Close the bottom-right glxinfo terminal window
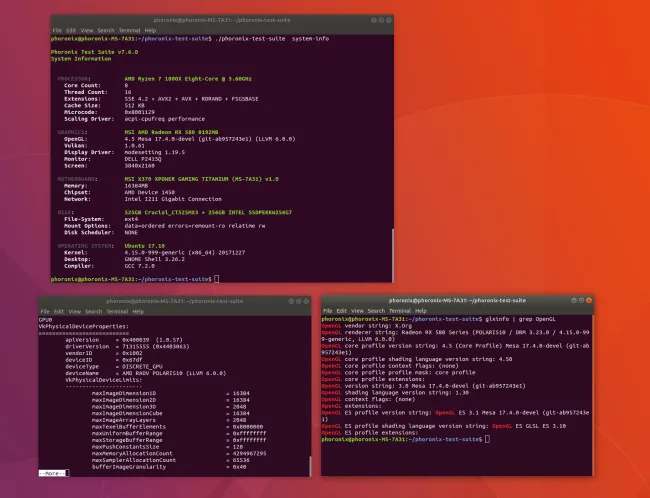650x498 pixels. (585, 300)
